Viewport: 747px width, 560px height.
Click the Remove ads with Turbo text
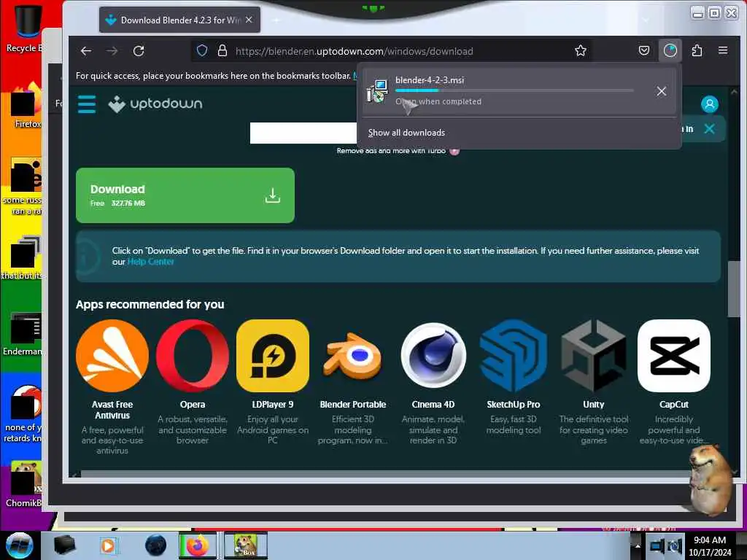[x=391, y=151]
